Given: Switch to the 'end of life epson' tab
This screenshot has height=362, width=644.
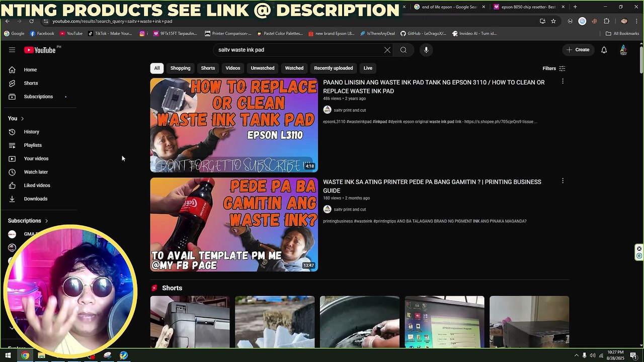Looking at the screenshot, I should click(x=449, y=7).
